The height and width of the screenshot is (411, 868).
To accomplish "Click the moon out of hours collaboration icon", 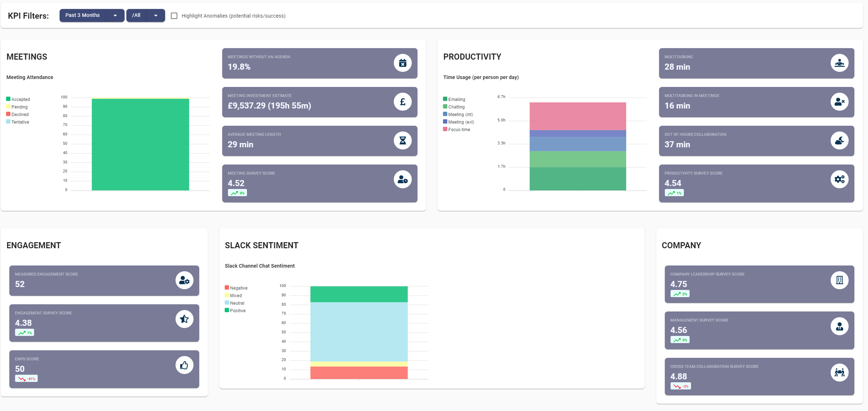I will [839, 141].
